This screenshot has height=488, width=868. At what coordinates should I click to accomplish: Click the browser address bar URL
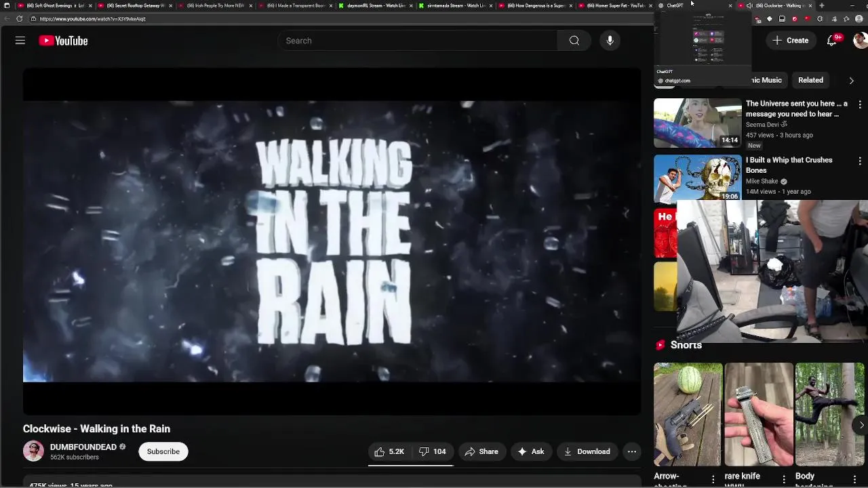click(93, 19)
